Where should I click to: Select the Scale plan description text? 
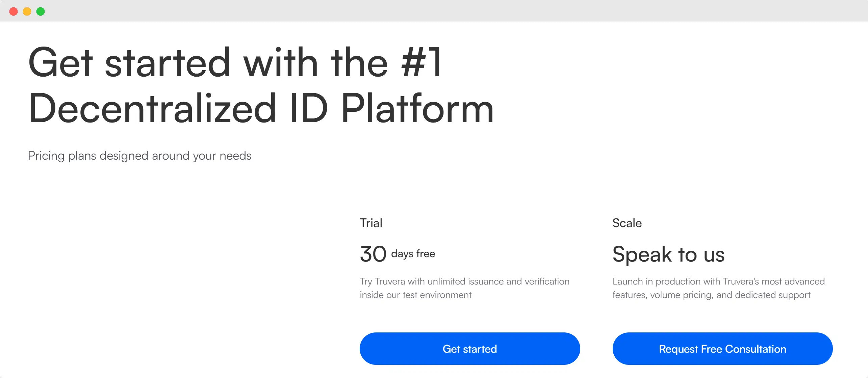[718, 288]
